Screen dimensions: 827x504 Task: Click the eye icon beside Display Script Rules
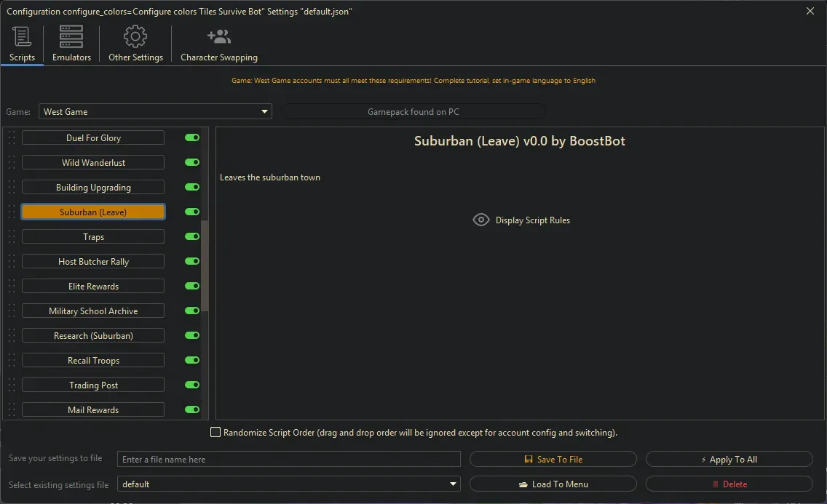click(x=480, y=220)
